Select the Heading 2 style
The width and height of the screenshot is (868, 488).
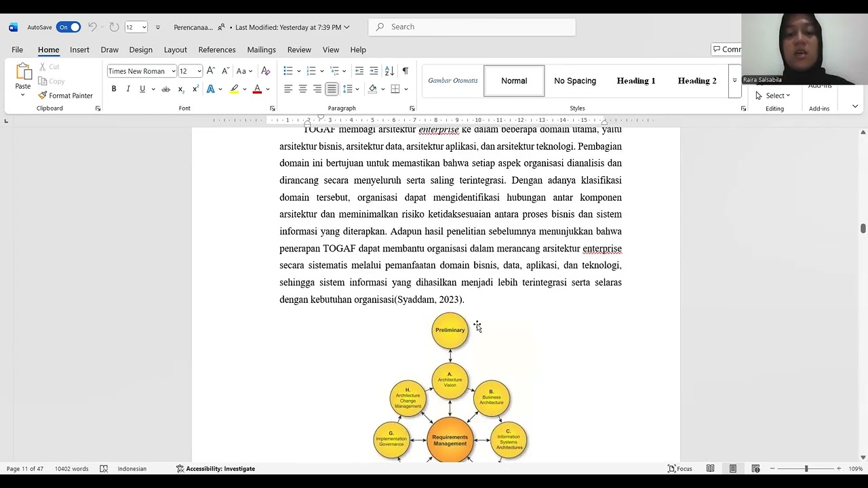point(697,81)
